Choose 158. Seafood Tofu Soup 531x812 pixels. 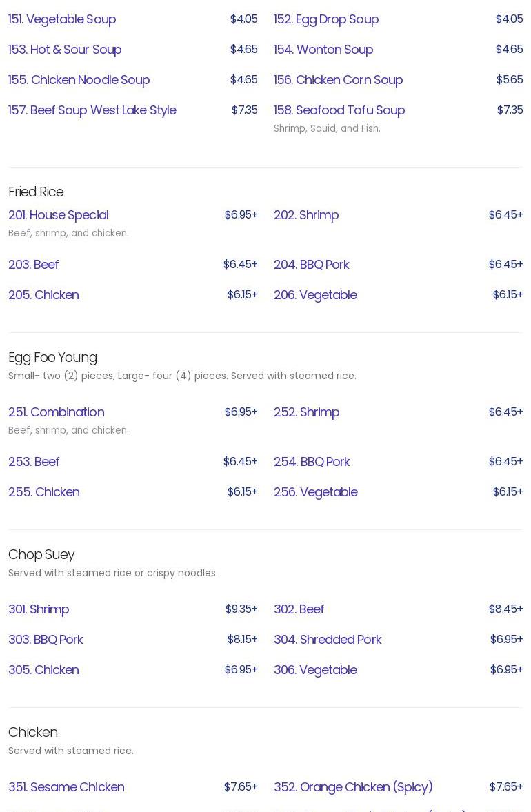[x=339, y=110]
